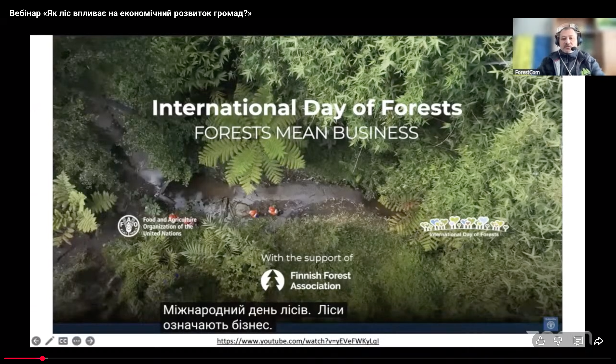Select the pen annotation tool
616x364 pixels.
point(50,341)
